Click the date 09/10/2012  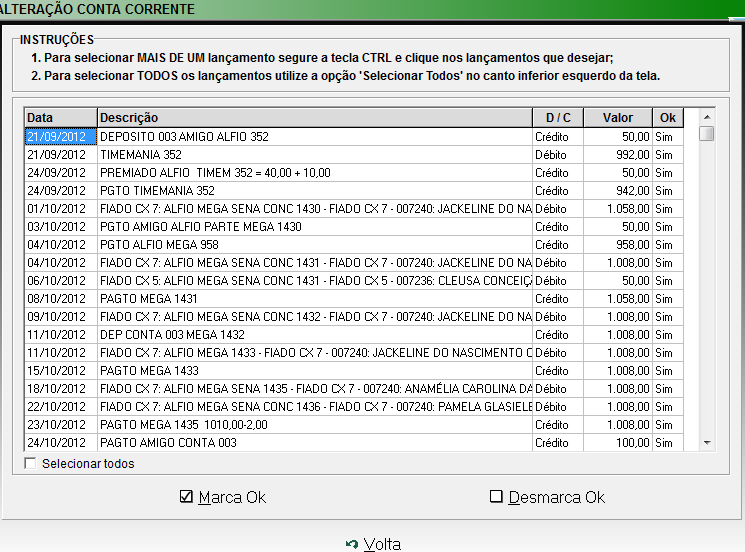click(x=57, y=317)
